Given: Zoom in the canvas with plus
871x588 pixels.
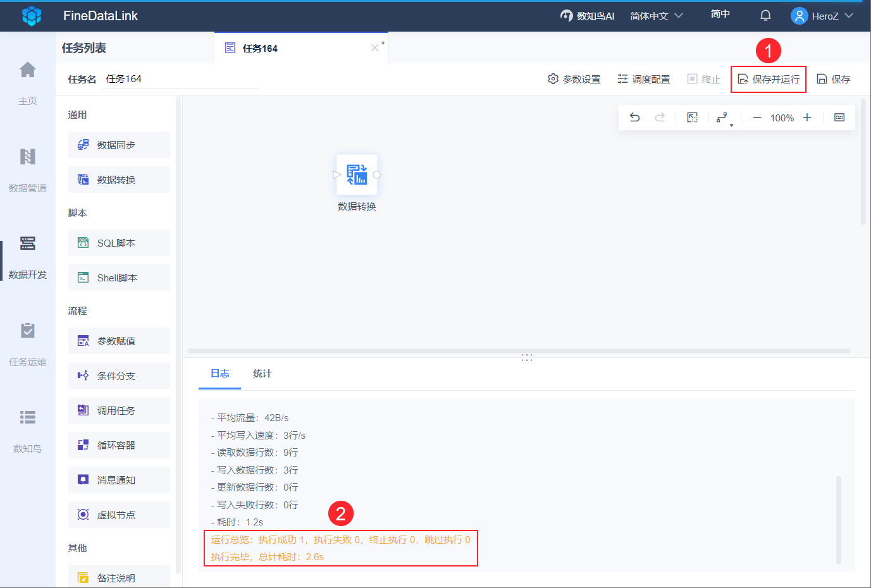Looking at the screenshot, I should tap(807, 118).
